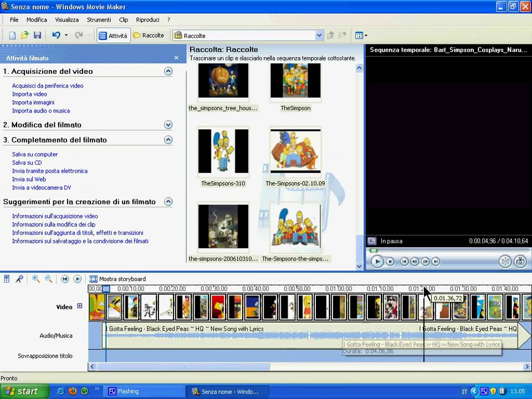
Task: Zoom in the timeline
Action: coord(35,279)
